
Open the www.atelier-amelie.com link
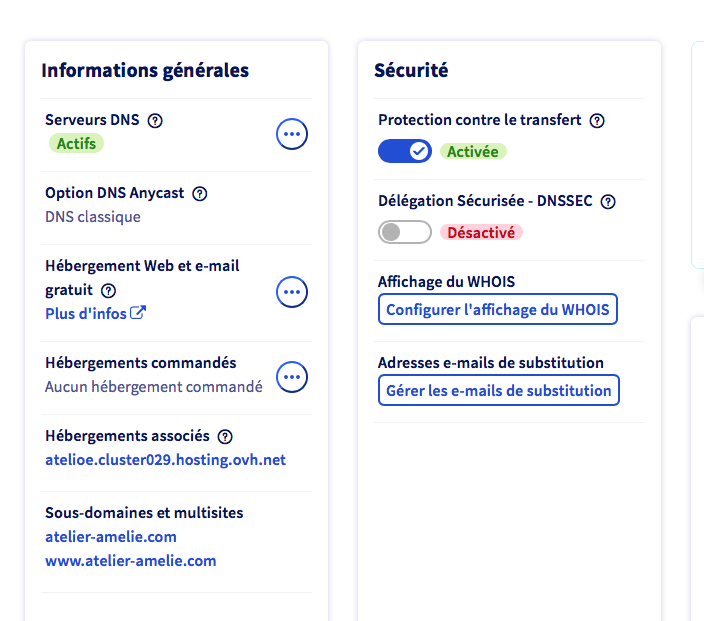[130, 561]
